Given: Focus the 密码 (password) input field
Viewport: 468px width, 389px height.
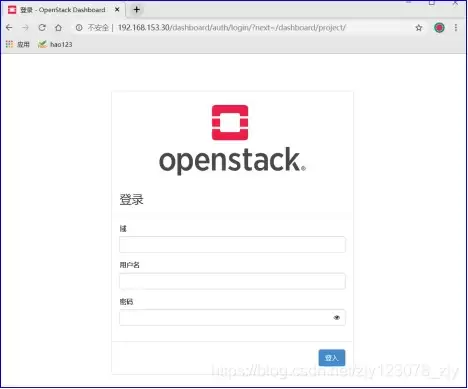Looking at the screenshot, I should click(232, 317).
